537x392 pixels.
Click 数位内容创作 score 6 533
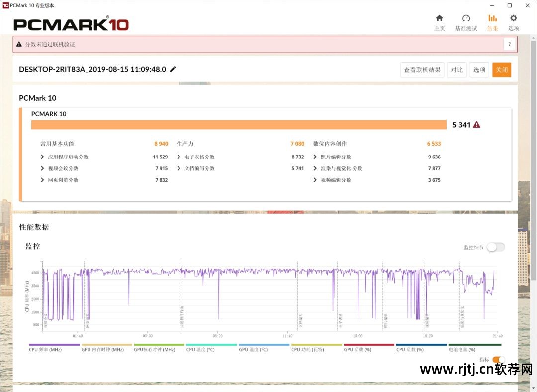(x=434, y=144)
